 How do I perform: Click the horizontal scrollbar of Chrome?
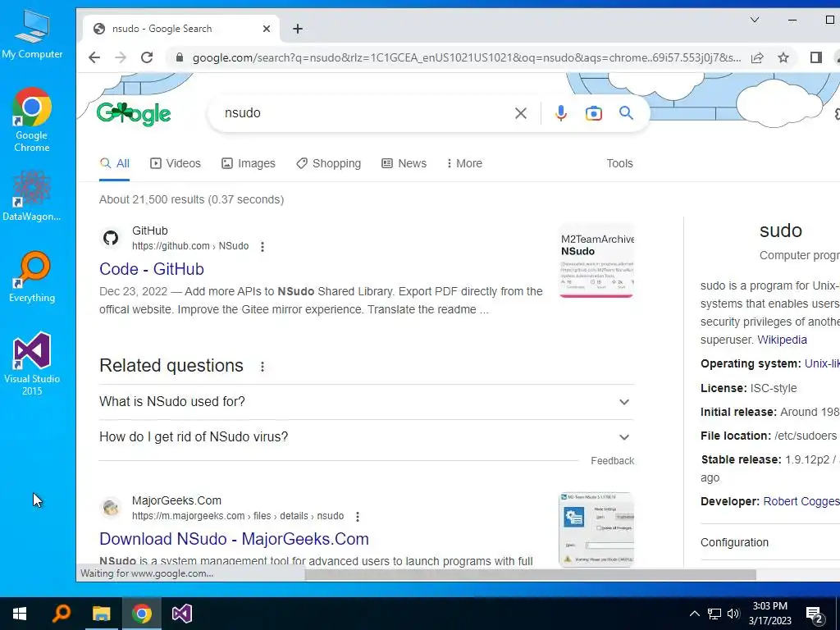tap(531, 575)
